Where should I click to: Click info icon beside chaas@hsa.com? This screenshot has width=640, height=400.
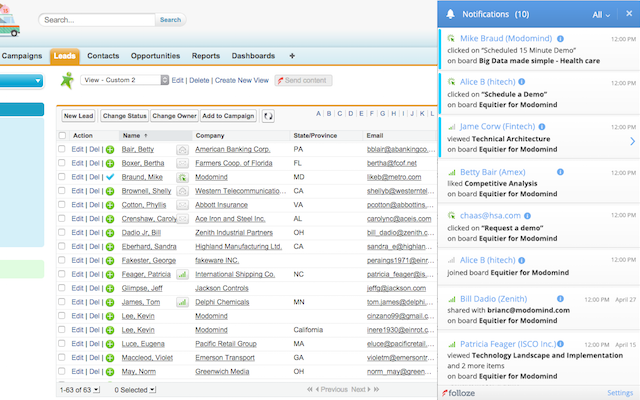click(527, 216)
